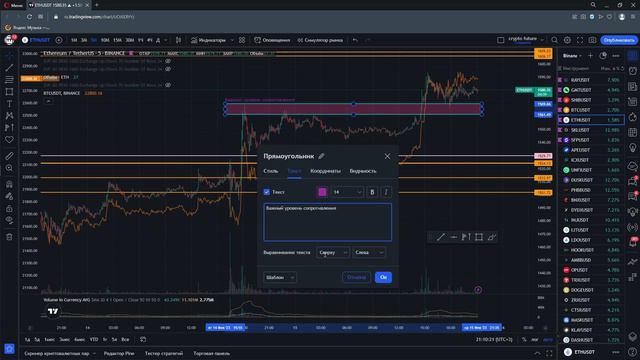This screenshot has width=640, height=360.
Task: Click the heart icons tool in left toolbar
Action: [9, 140]
